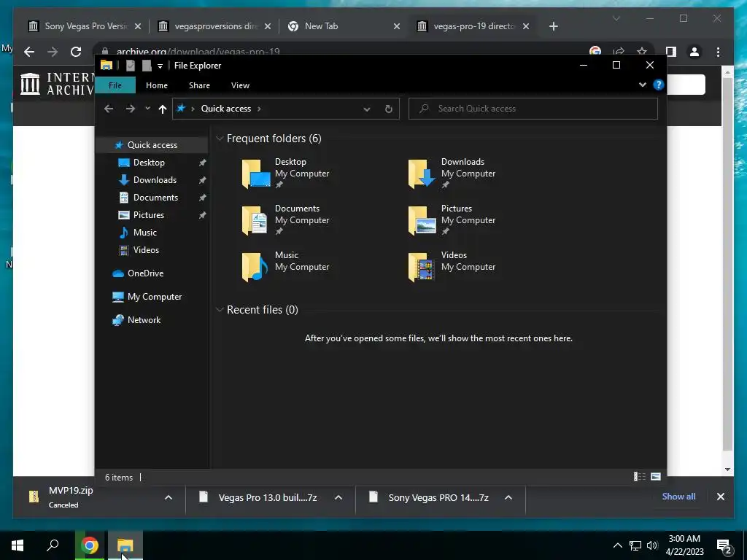This screenshot has height=560, width=747.
Task: Select Music in the navigation pane
Action: click(145, 233)
